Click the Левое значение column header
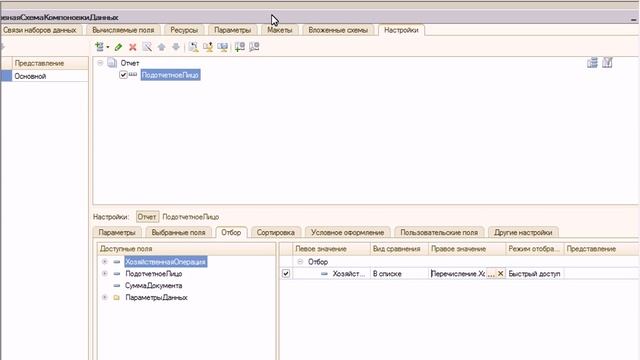 (331, 249)
